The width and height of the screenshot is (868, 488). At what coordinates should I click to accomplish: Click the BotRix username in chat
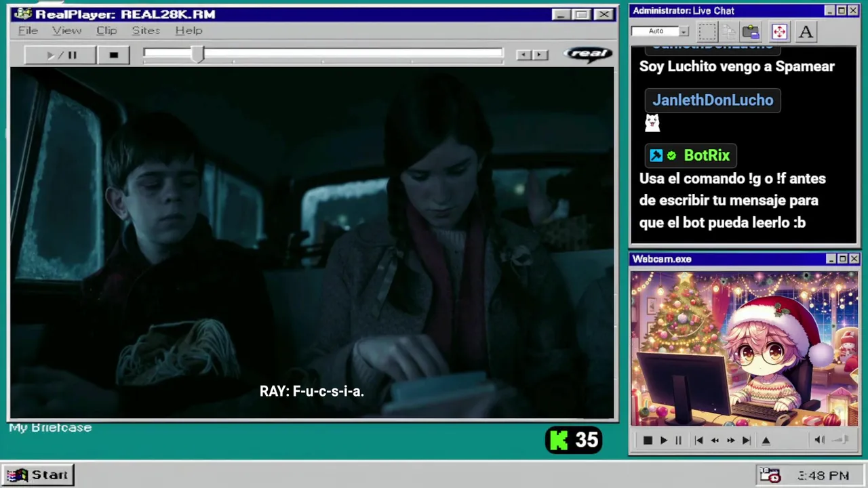707,155
